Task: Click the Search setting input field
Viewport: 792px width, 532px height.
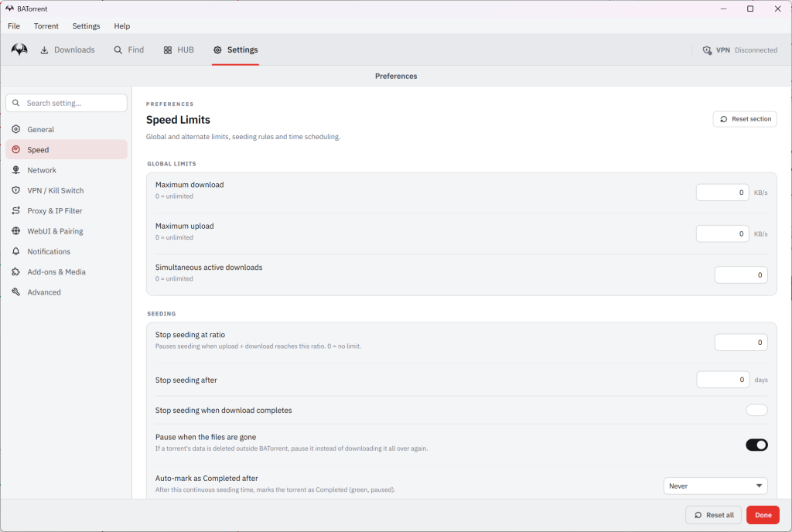Action: (x=67, y=103)
